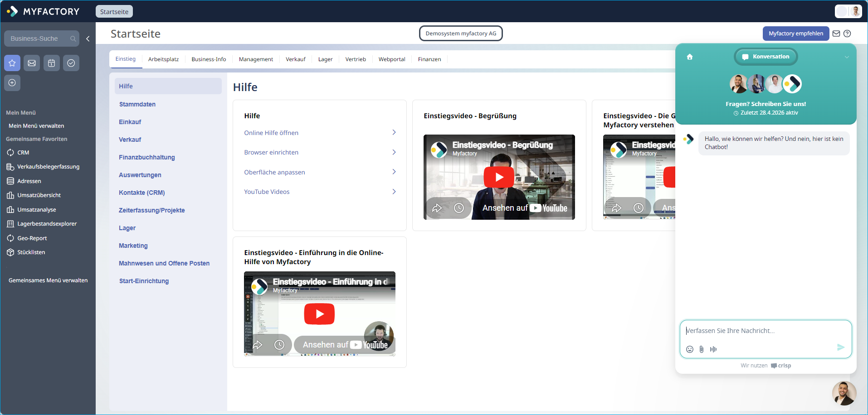868x415 pixels.
Task: Open the help question mark icon
Action: [x=847, y=34]
